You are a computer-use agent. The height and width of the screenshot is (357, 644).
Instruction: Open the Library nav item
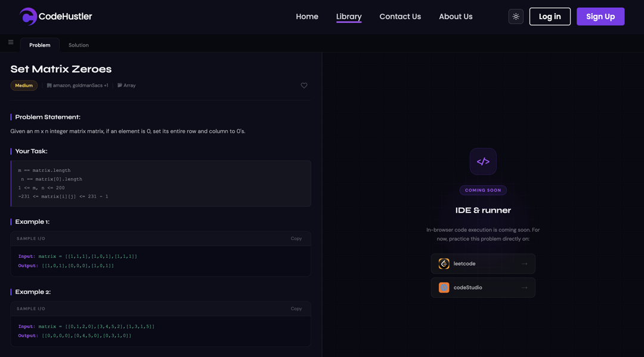tap(349, 17)
